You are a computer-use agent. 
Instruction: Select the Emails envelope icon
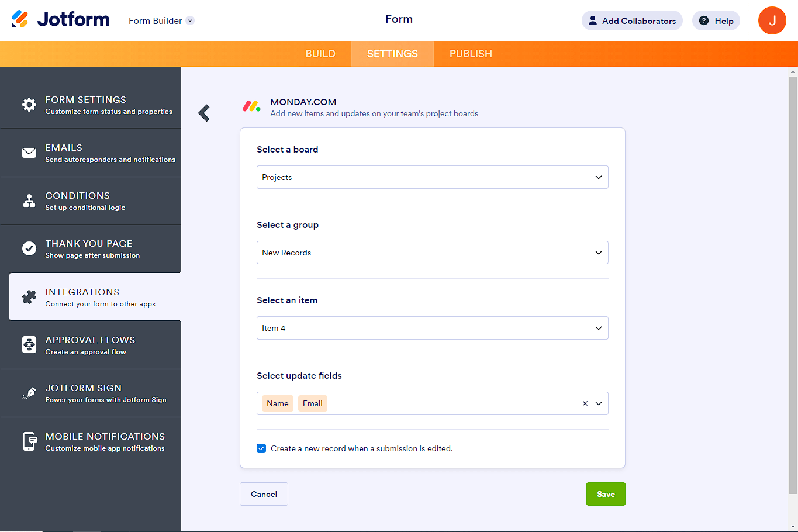point(29,153)
